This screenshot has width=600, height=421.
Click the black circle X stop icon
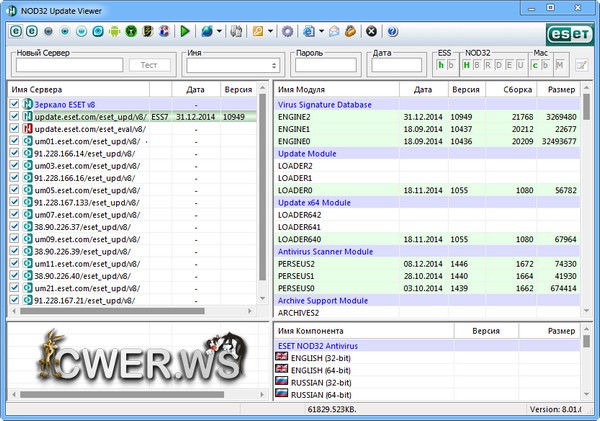pyautogui.click(x=372, y=31)
